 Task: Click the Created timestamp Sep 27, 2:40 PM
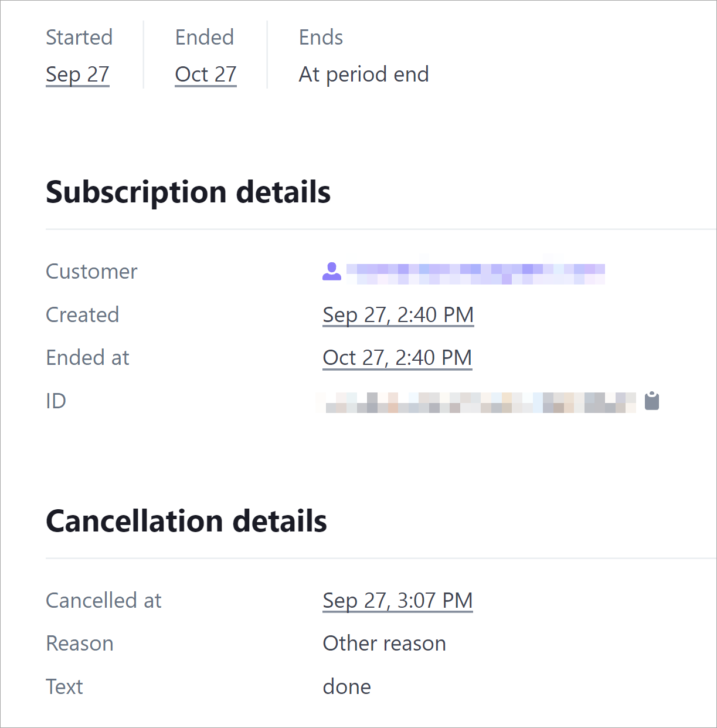pos(398,315)
